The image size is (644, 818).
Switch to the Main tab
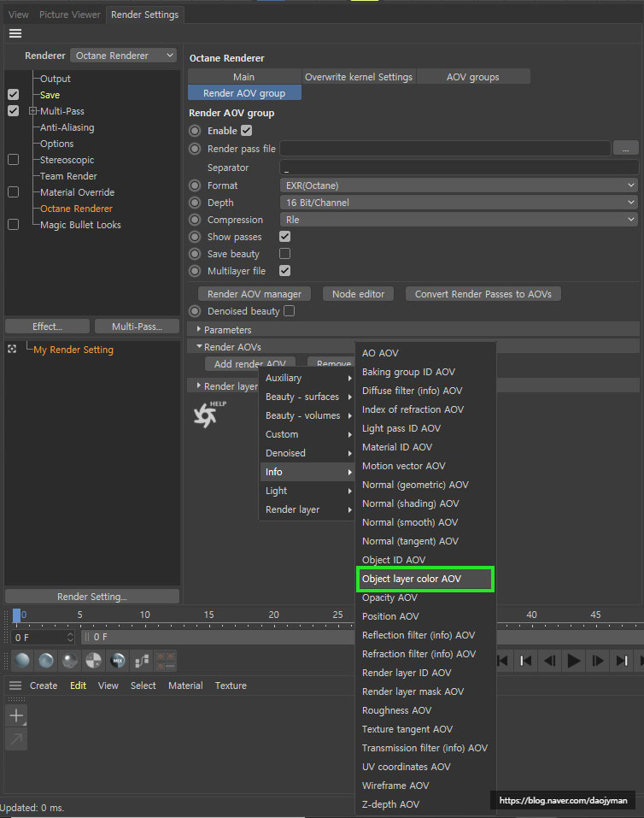(x=244, y=77)
